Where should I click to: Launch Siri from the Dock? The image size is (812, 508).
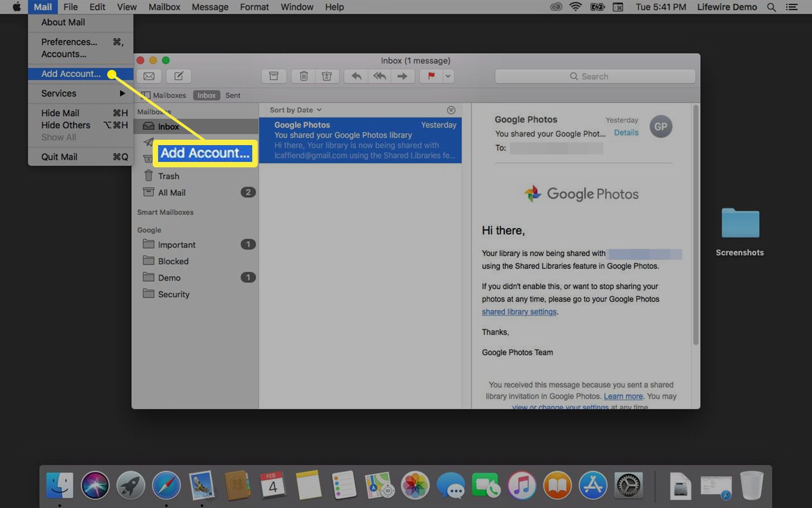click(95, 485)
